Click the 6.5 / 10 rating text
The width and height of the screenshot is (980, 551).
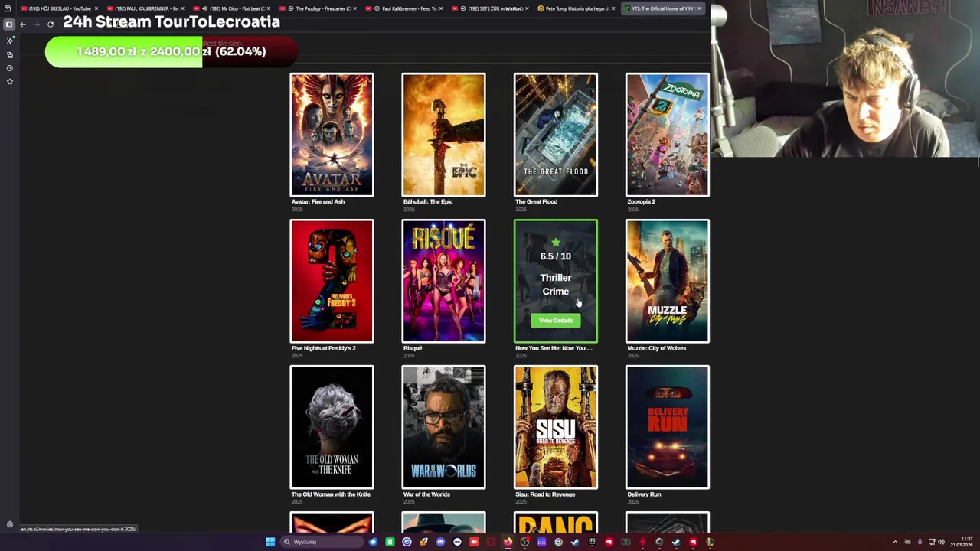coord(555,256)
